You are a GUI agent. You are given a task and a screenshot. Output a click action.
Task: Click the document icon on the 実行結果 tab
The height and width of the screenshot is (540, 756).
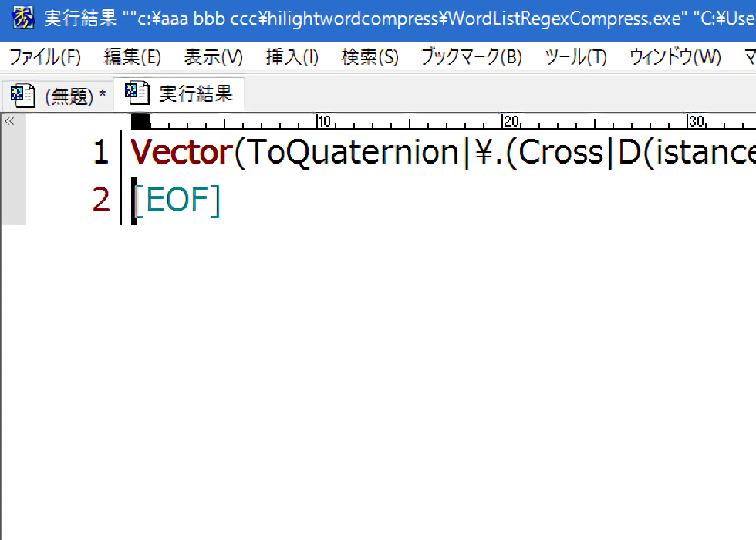(x=137, y=94)
